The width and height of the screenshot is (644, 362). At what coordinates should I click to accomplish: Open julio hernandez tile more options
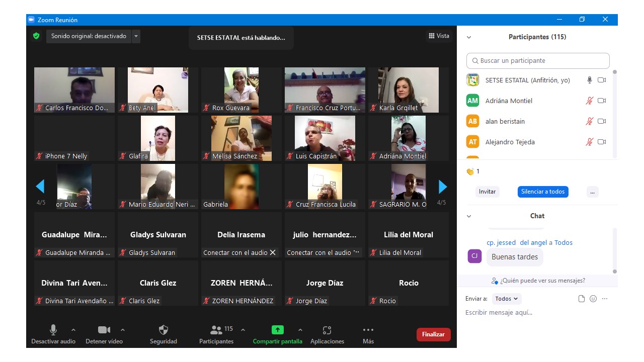[357, 252]
